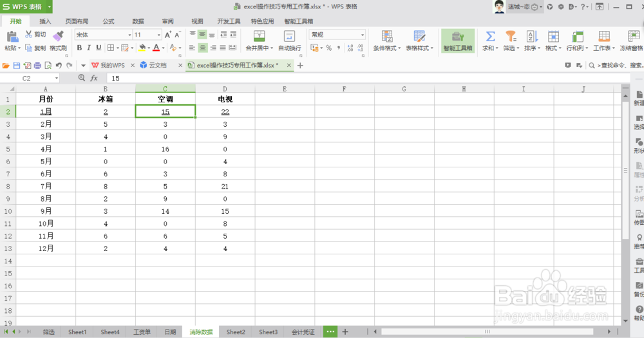Click the percent style icon
644x338 pixels.
pyautogui.click(x=328, y=48)
